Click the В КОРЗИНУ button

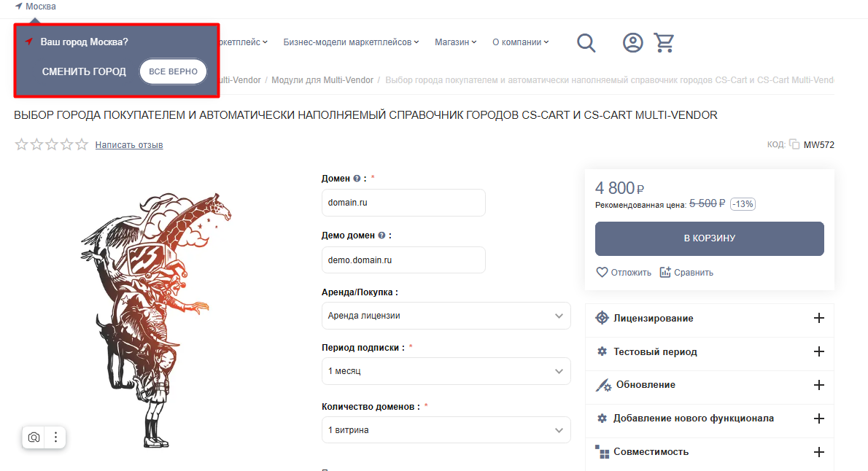(709, 238)
